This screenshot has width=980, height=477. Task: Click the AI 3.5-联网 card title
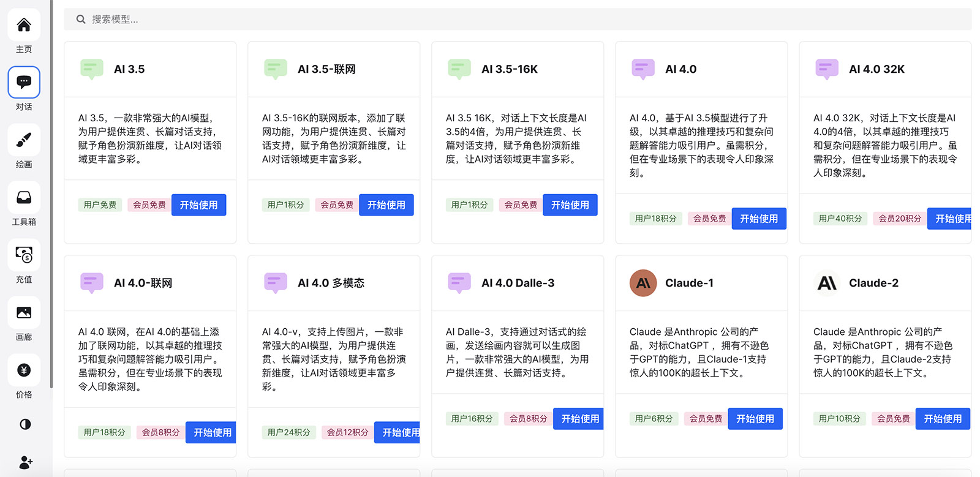[x=326, y=69]
